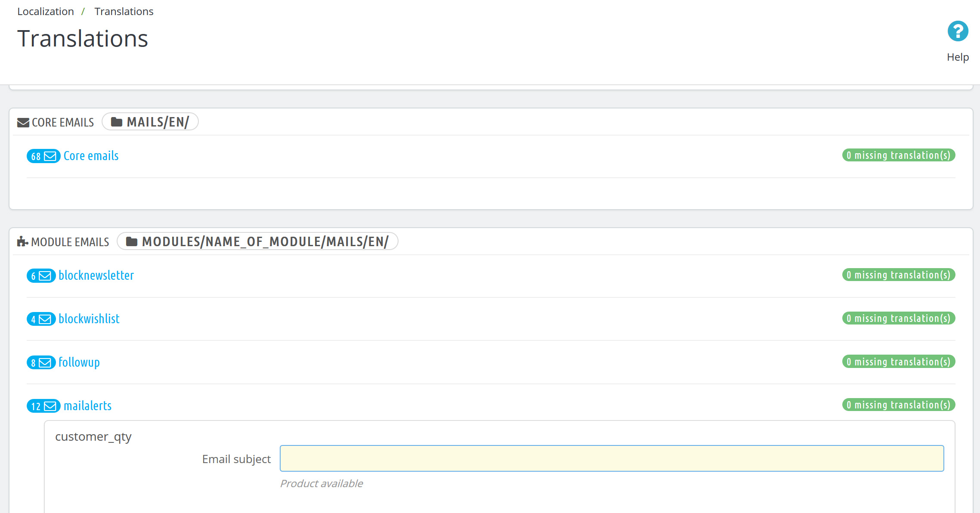
Task: Click the Module Emails puzzle piece icon
Action: pos(22,242)
